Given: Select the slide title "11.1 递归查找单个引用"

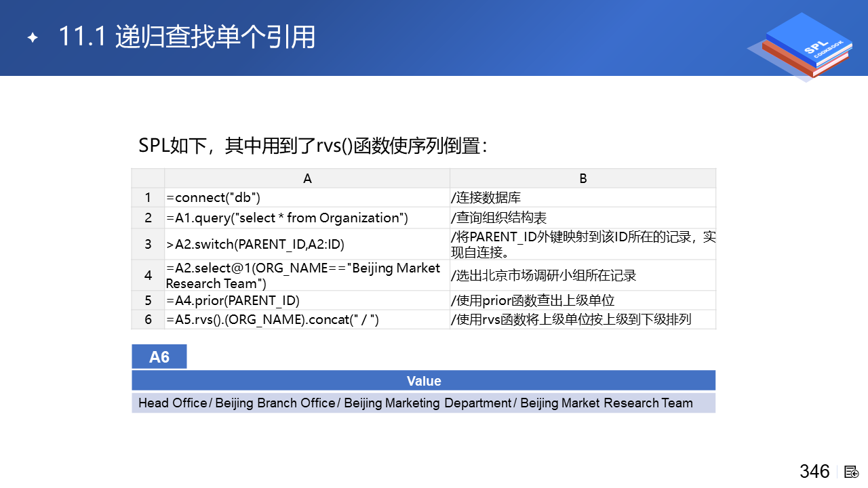Looking at the screenshot, I should [187, 37].
